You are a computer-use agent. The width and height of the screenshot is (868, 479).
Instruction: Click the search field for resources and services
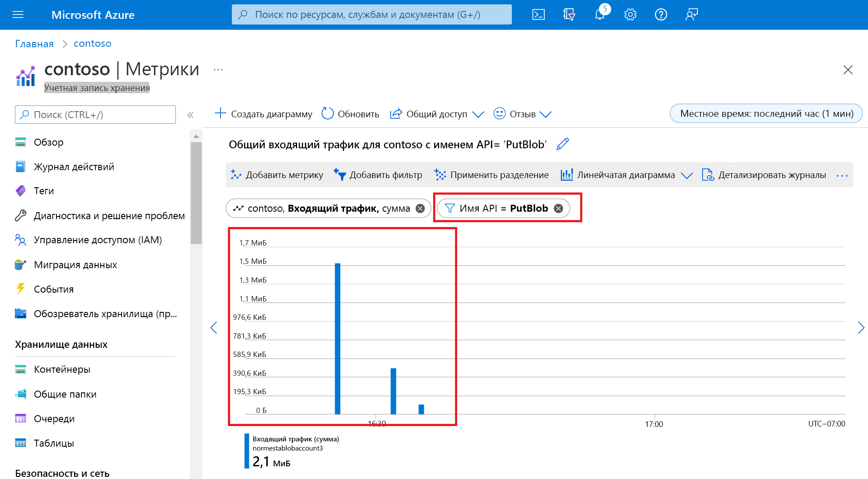pos(371,14)
